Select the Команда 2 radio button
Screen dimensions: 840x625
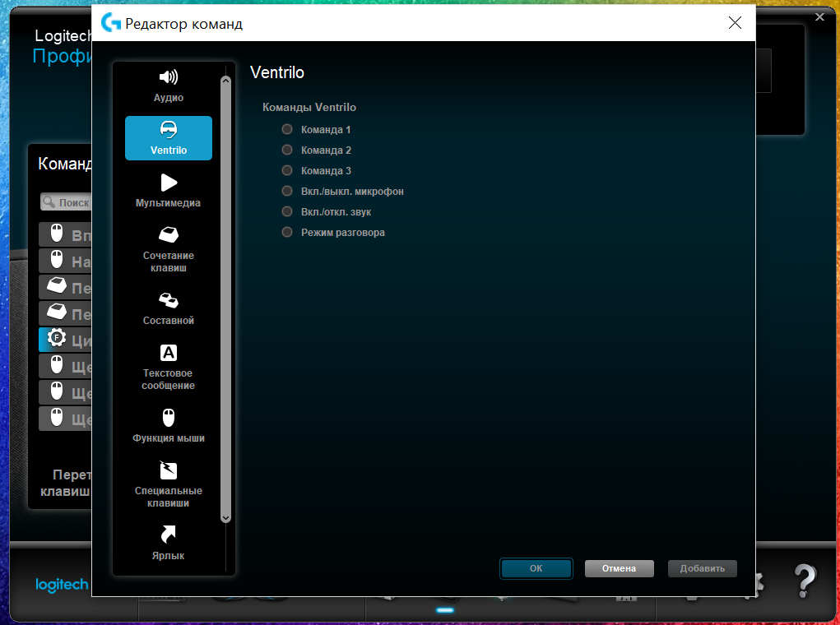(287, 150)
